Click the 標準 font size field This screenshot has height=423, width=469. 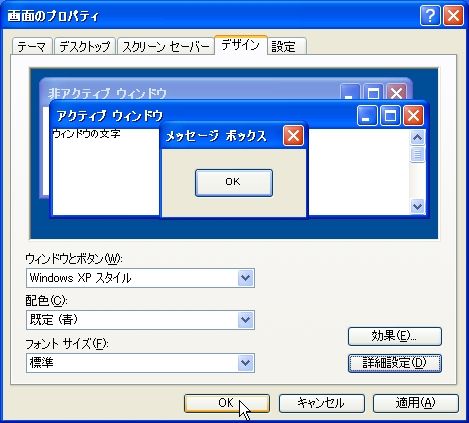[x=140, y=363]
